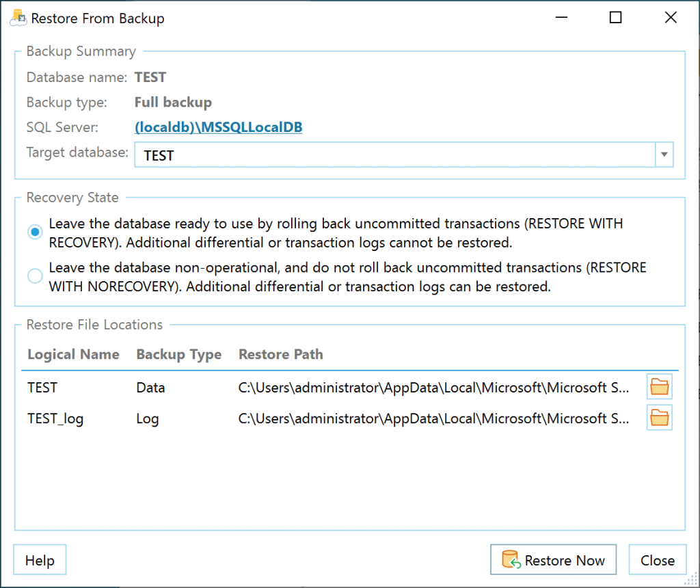Click the Restore Now button
700x588 pixels.
(553, 559)
